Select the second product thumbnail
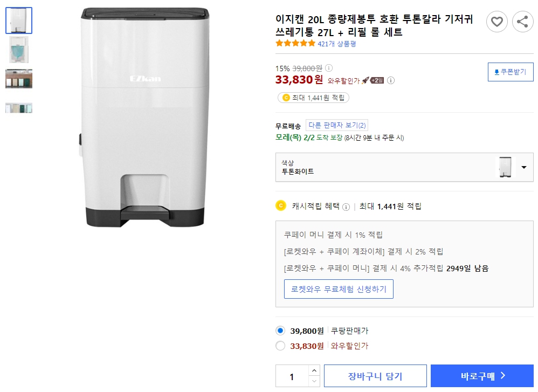This screenshot has width=538, height=392. (x=18, y=50)
